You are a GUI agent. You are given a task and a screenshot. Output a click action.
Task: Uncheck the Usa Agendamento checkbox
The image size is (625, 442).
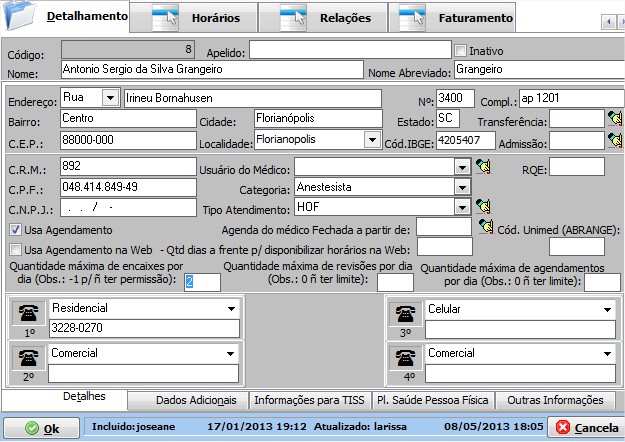15,229
